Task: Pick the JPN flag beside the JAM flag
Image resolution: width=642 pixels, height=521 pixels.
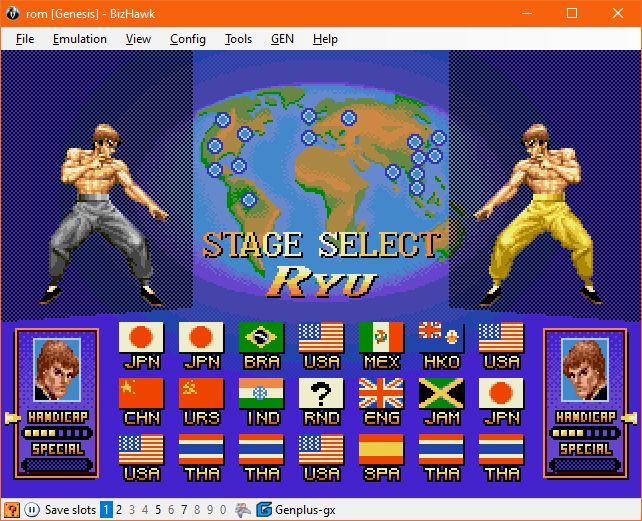Action: coord(501,393)
